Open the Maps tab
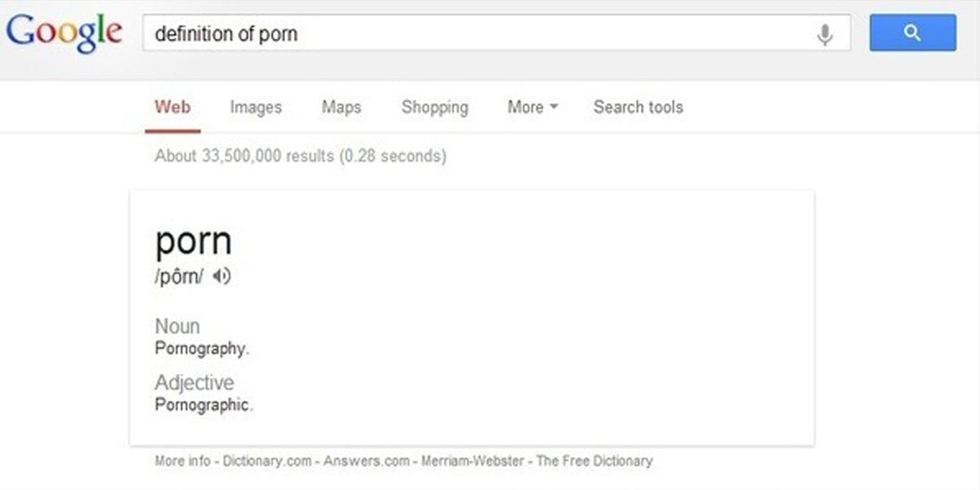The image size is (980, 490). 341,107
